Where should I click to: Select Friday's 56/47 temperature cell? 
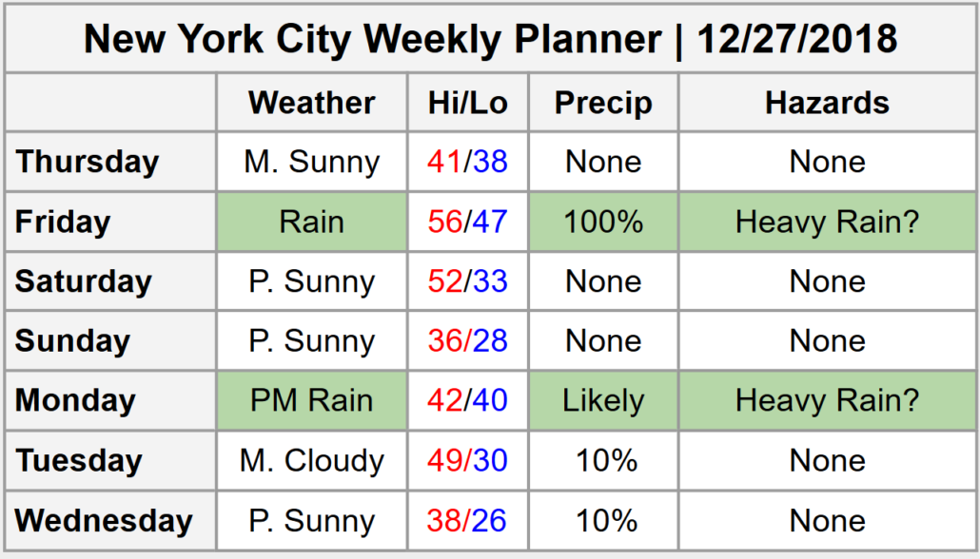point(467,222)
